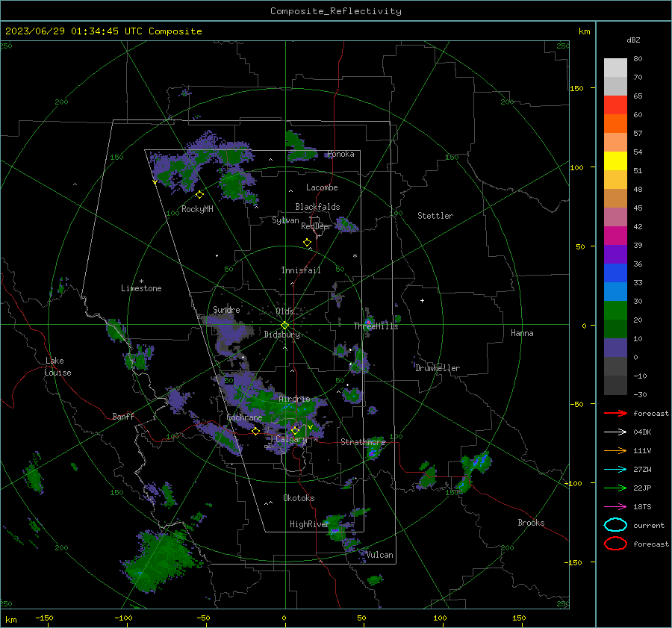The height and width of the screenshot is (628, 672).
Task: Click the Innisfail city label
Action: point(301,270)
